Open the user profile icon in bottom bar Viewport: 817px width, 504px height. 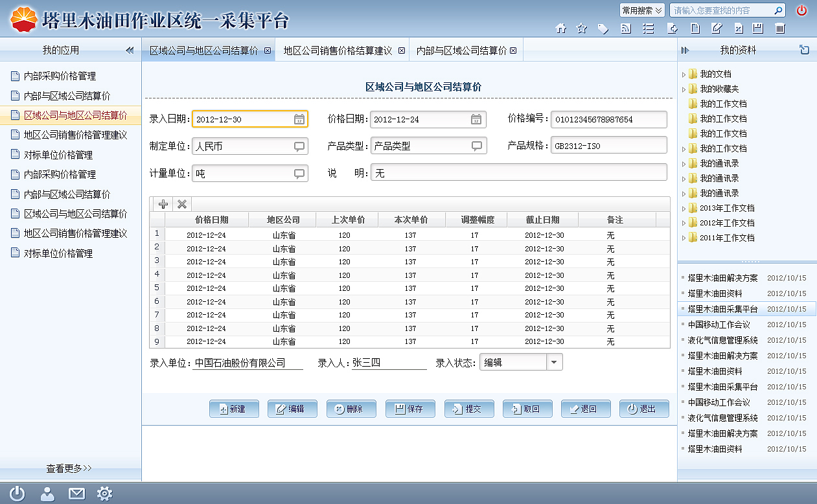[x=47, y=494]
